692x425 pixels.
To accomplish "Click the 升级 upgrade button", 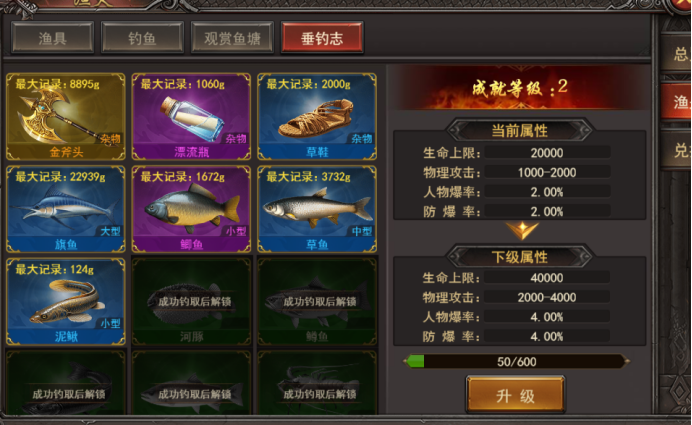I will 515,395.
